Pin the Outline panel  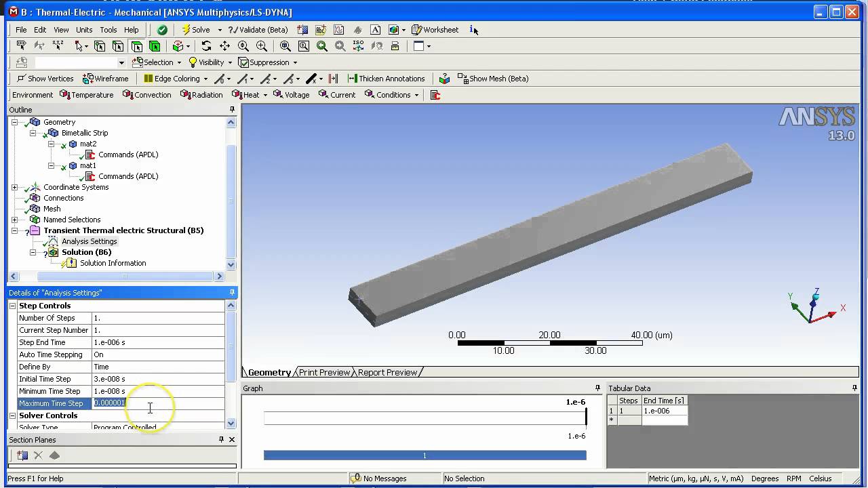pos(232,110)
